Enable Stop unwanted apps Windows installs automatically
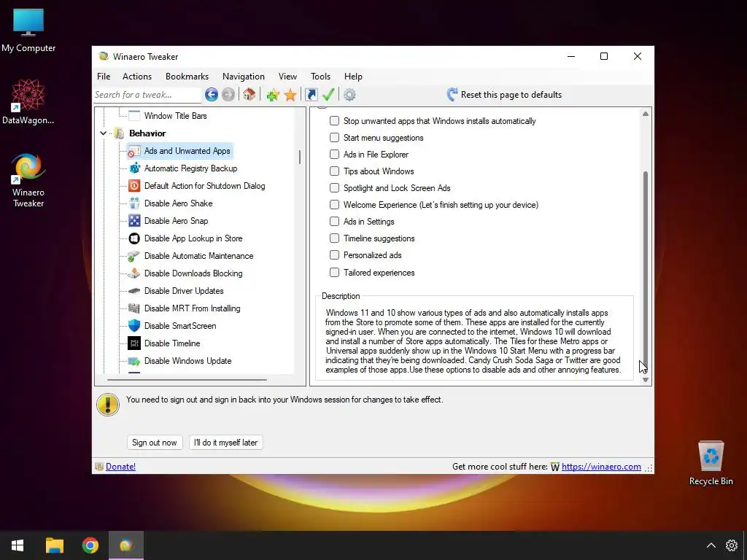 334,121
